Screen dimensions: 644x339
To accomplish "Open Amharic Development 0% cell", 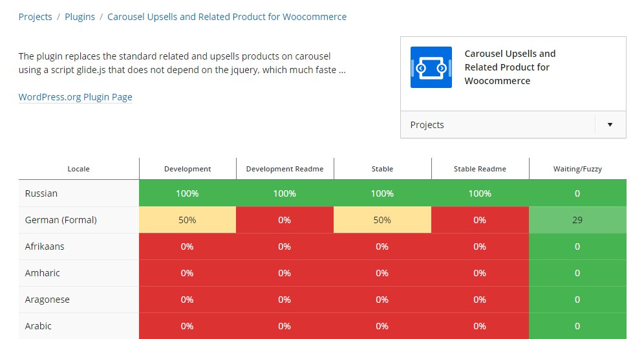I will (x=188, y=273).
